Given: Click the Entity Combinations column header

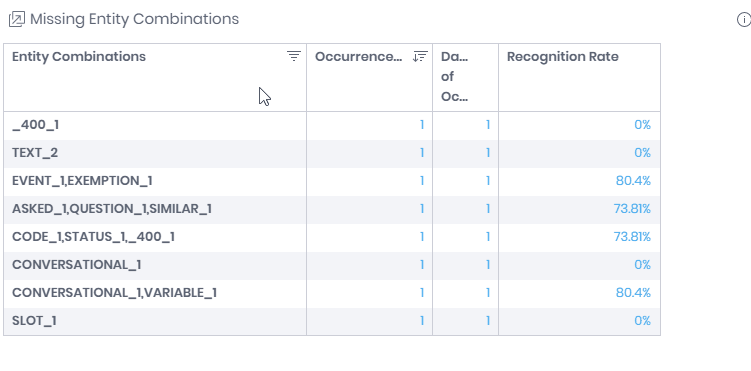Looking at the screenshot, I should (x=79, y=56).
